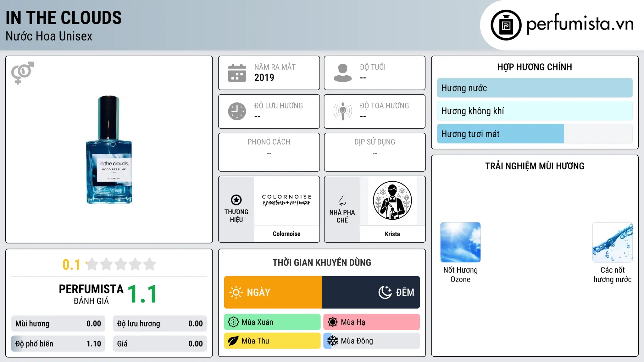Screen dimensions: 644x362
Task: Click the flower icon for Mùa Xuân
Action: pyautogui.click(x=233, y=322)
